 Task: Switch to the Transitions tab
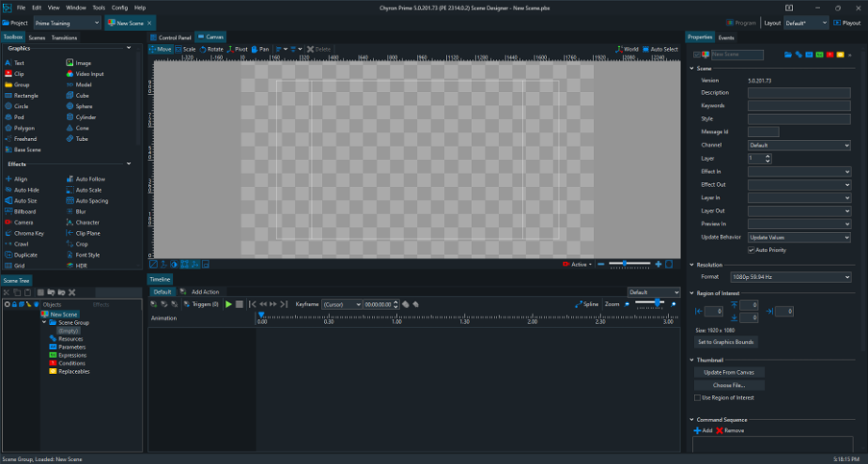tap(65, 38)
